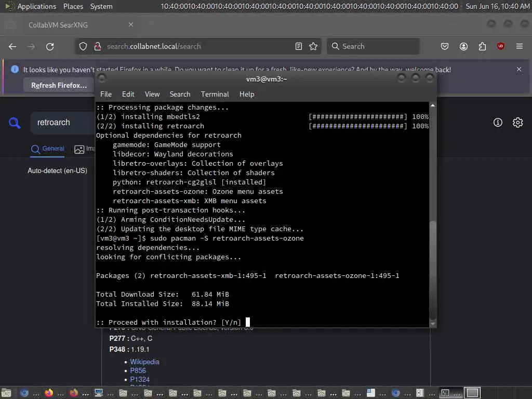Click computer monitor icon in bottom taskbar
This screenshot has width=532, height=399.
[99, 393]
